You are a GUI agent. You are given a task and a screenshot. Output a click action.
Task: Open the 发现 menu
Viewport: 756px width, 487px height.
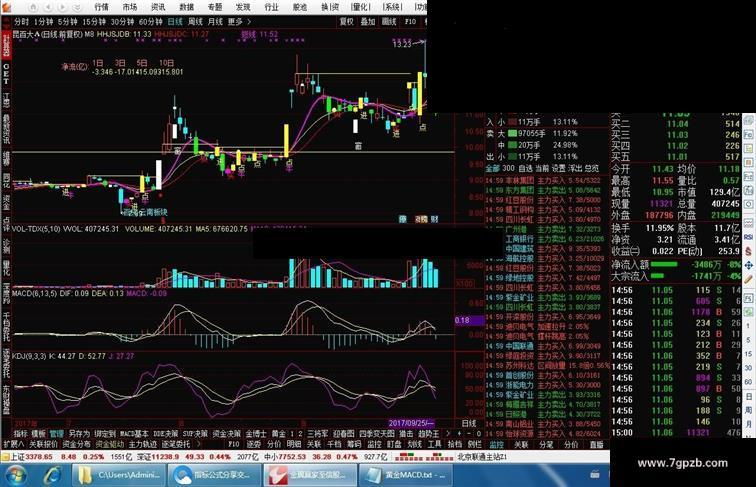pyautogui.click(x=243, y=7)
